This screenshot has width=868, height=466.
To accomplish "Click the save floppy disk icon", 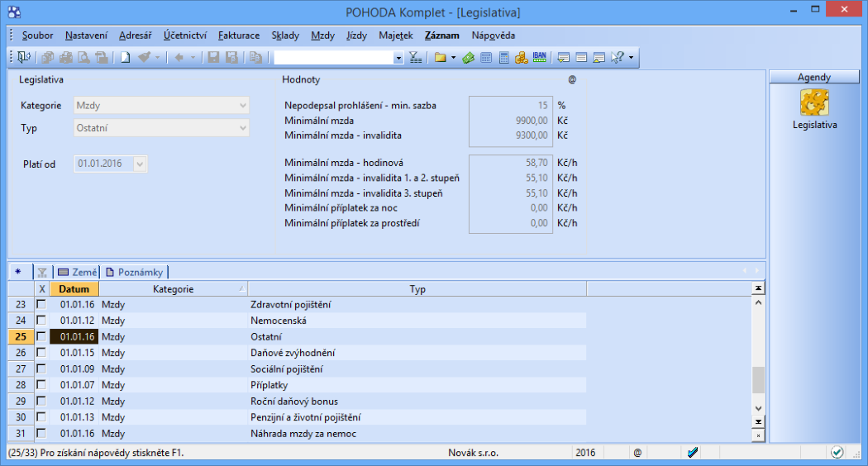I will [x=213, y=57].
